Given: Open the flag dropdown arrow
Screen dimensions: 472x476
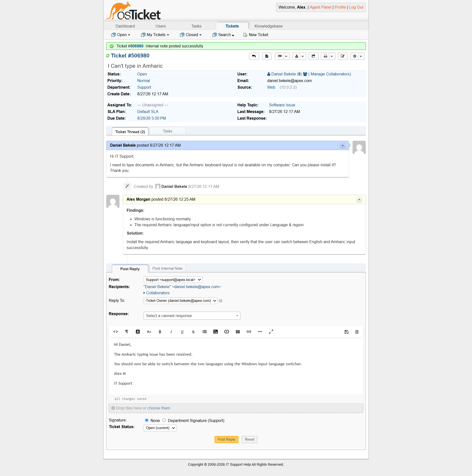Looking at the screenshot, I should click(286, 56).
